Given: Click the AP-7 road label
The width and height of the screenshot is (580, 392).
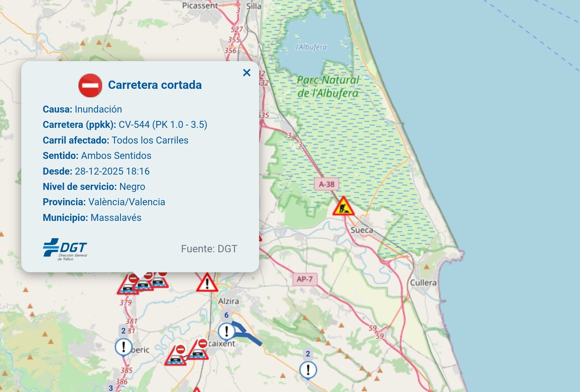Looking at the screenshot, I should point(305,279).
